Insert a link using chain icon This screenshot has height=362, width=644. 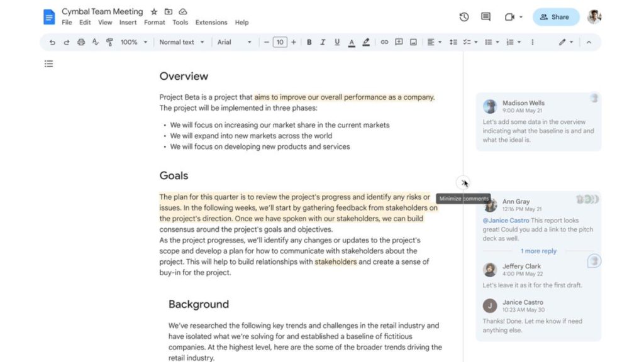point(384,42)
